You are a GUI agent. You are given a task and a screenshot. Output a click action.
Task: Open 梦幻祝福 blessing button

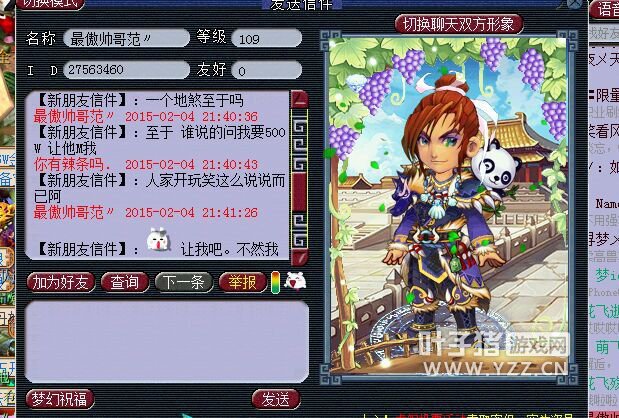point(60,399)
